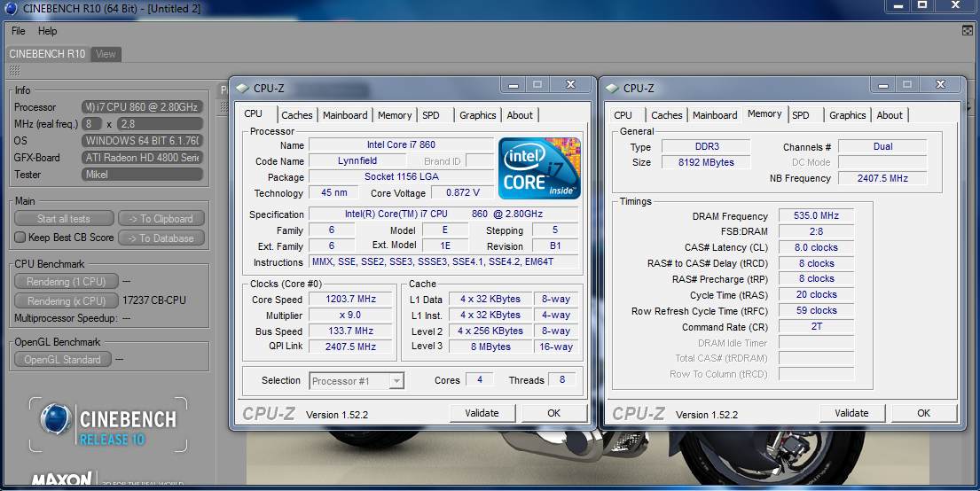Click the Cycle Time value 20 clocks

pyautogui.click(x=816, y=295)
